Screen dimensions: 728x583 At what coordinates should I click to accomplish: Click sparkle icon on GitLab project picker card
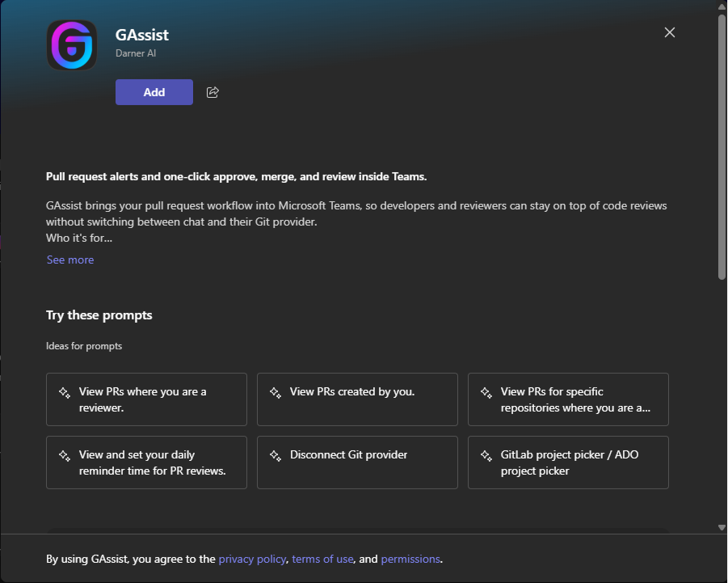click(486, 456)
